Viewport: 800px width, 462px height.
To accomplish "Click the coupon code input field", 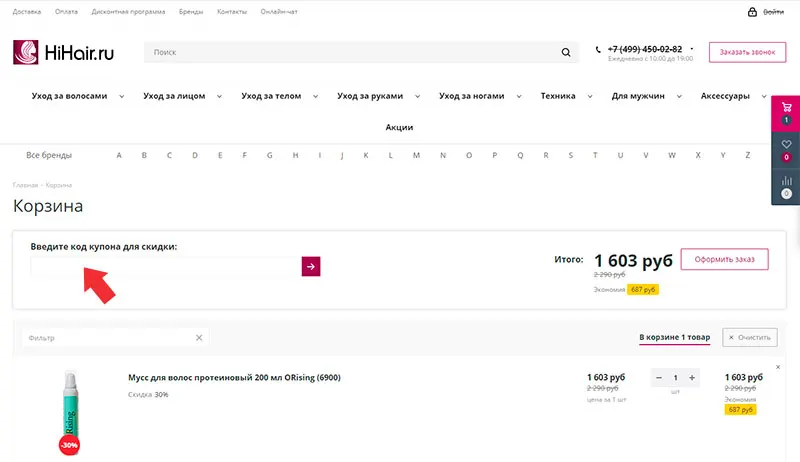I will tap(165, 267).
